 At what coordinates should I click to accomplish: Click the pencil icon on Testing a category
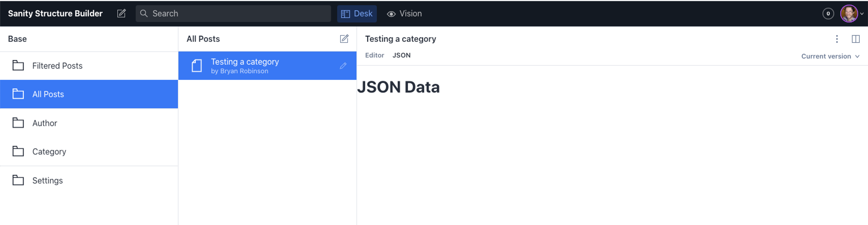click(x=343, y=66)
